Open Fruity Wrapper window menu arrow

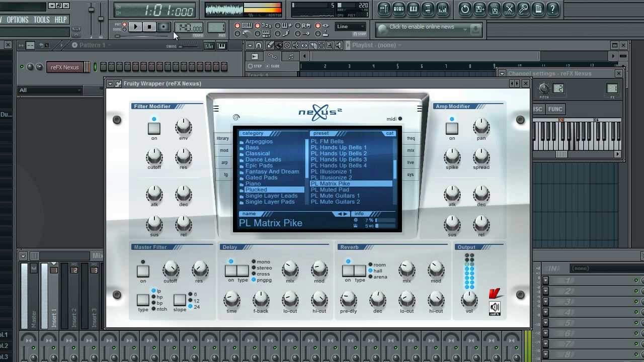point(110,83)
